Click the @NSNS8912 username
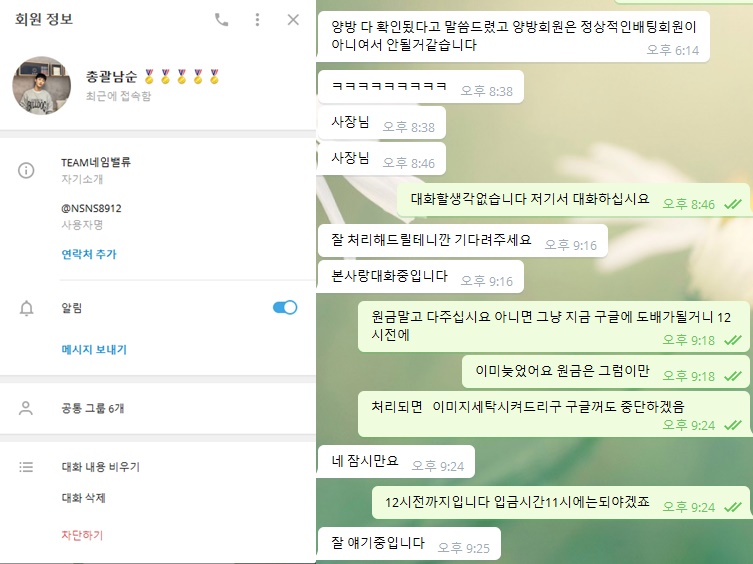Image resolution: width=753 pixels, height=564 pixels. (x=91, y=208)
